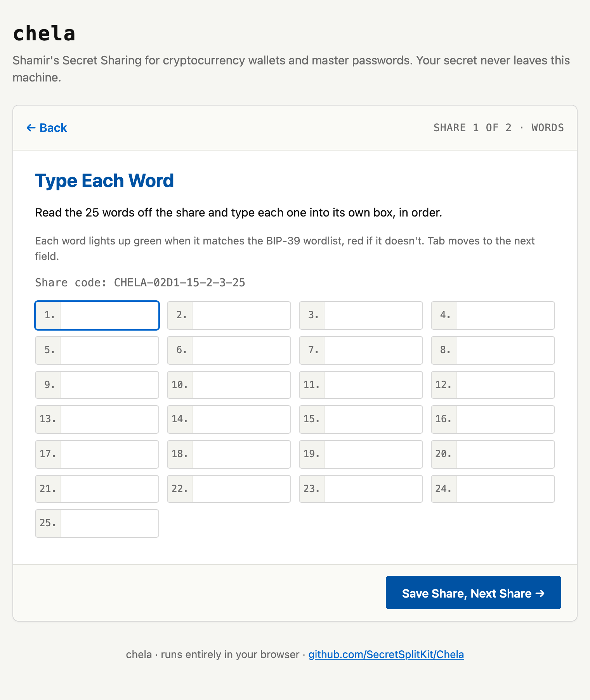This screenshot has height=700, width=590.
Task: Focus word input box 2
Action: coord(241,315)
